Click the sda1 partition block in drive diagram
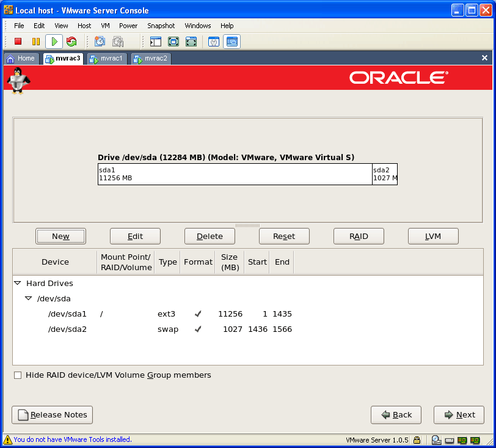The width and height of the screenshot is (496, 448). tap(235, 174)
